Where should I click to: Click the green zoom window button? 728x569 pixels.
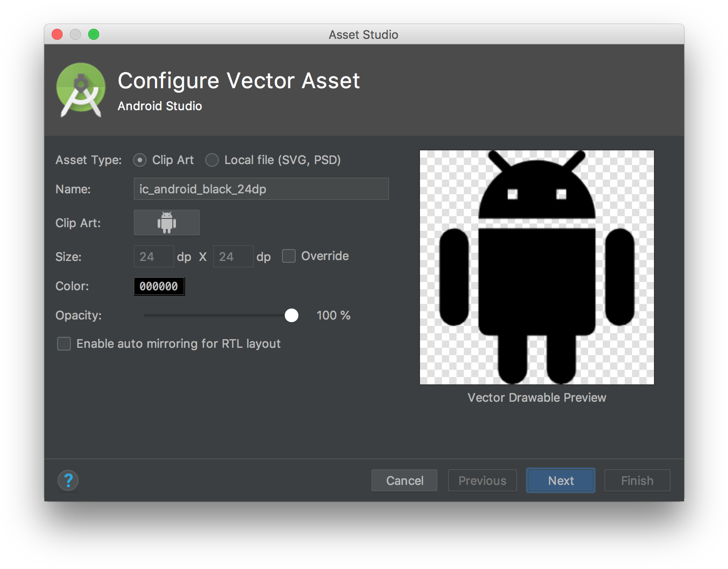click(94, 34)
